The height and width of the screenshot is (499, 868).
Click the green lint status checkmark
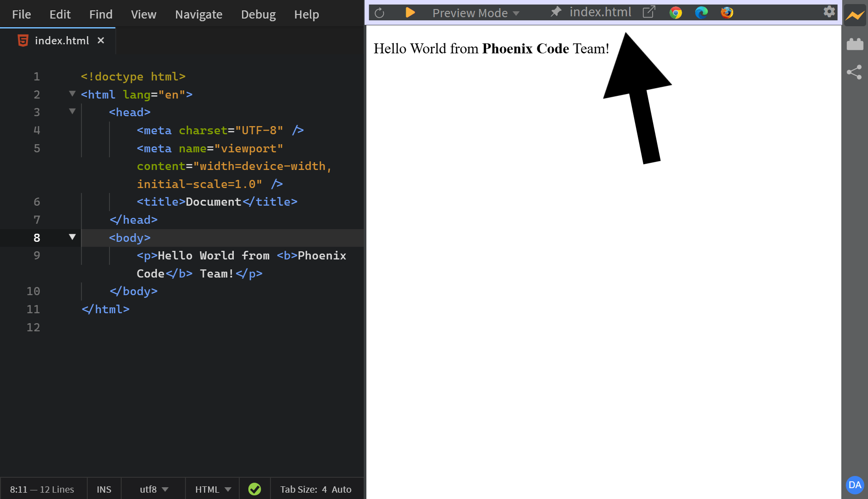pyautogui.click(x=255, y=489)
